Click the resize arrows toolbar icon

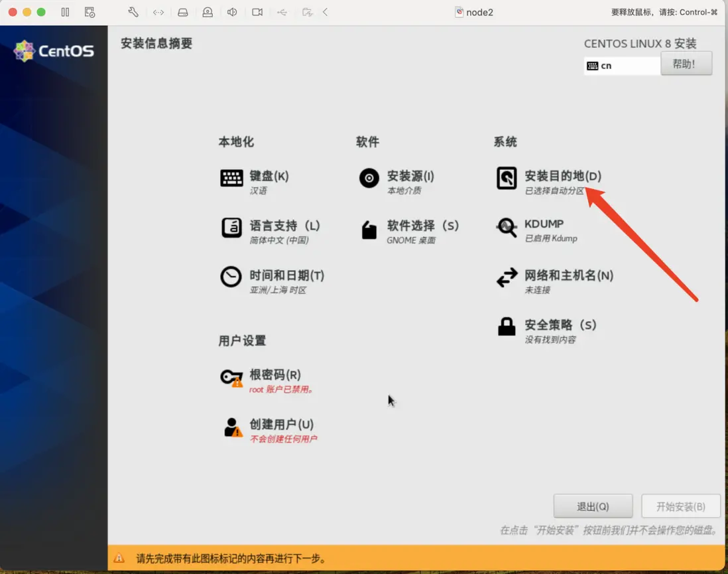point(158,13)
